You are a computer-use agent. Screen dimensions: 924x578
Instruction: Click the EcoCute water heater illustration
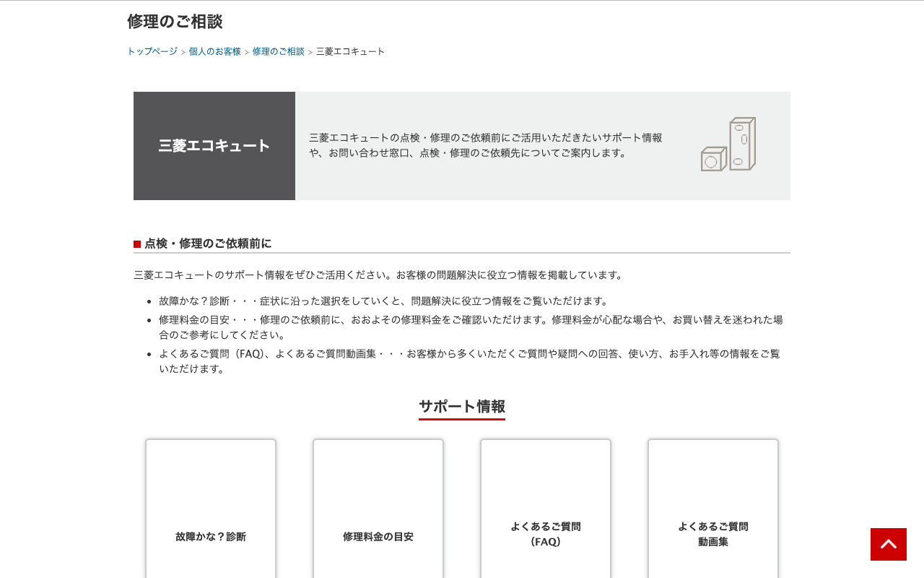tap(728, 144)
